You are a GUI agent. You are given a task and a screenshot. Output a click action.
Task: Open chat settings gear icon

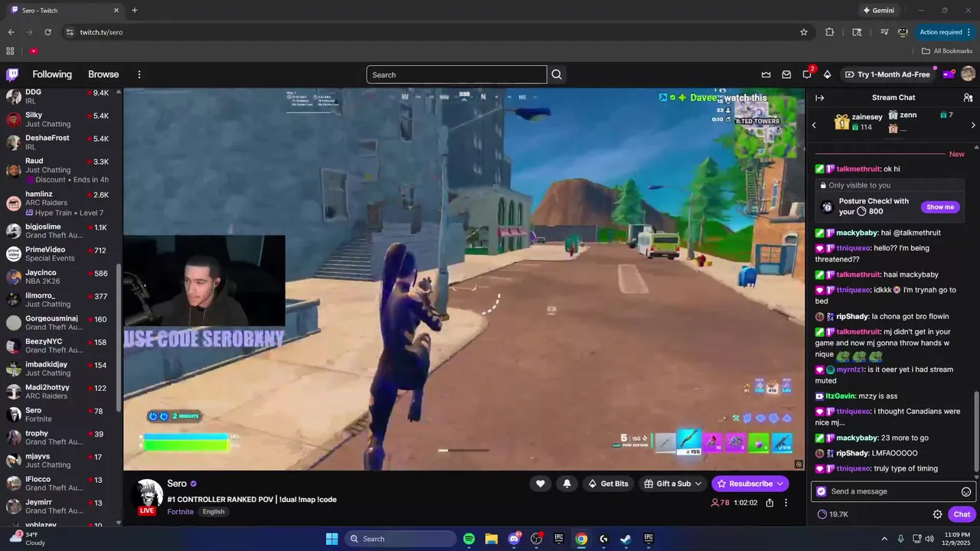(937, 514)
